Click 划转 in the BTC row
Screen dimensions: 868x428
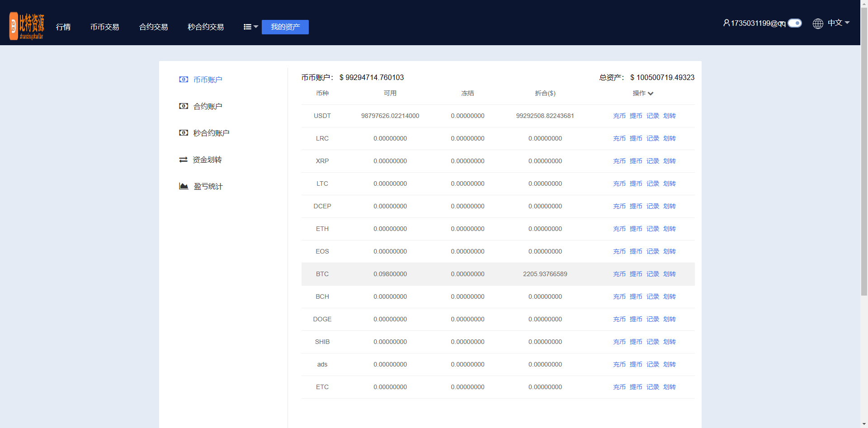pyautogui.click(x=670, y=274)
